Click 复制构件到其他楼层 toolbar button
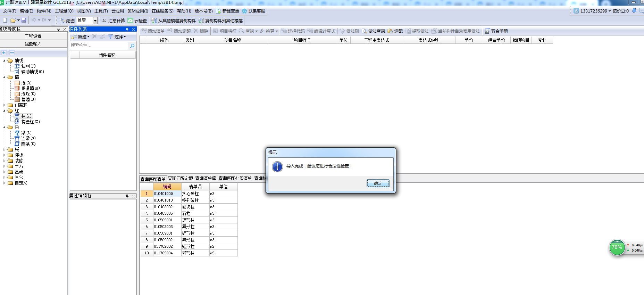The image size is (644, 295). click(221, 21)
